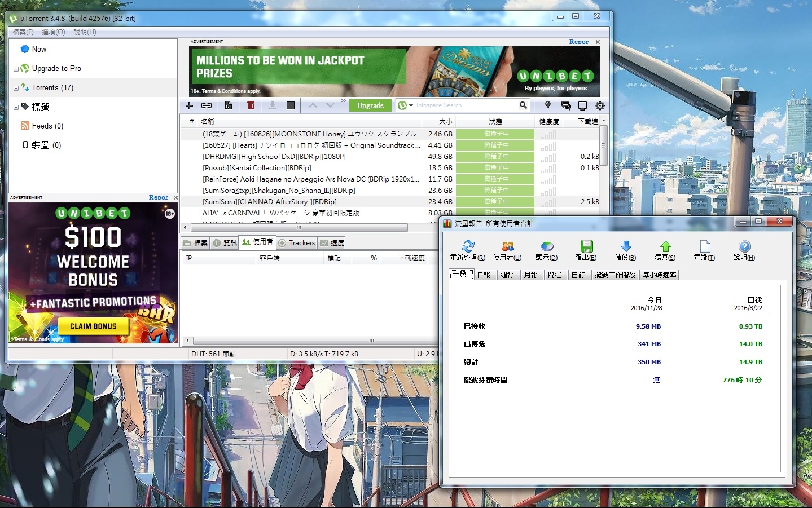Click Move Down Queue arrow icon
The width and height of the screenshot is (812, 508).
(331, 105)
